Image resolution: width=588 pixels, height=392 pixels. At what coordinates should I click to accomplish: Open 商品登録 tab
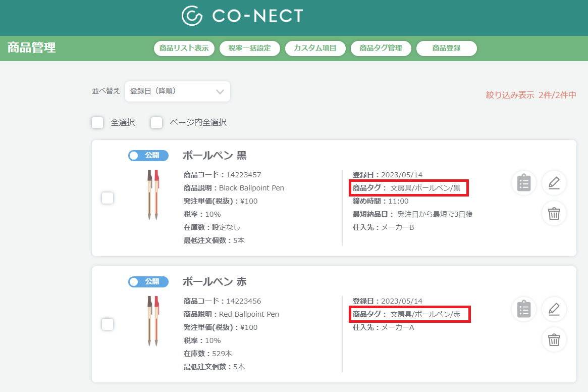[x=447, y=48]
